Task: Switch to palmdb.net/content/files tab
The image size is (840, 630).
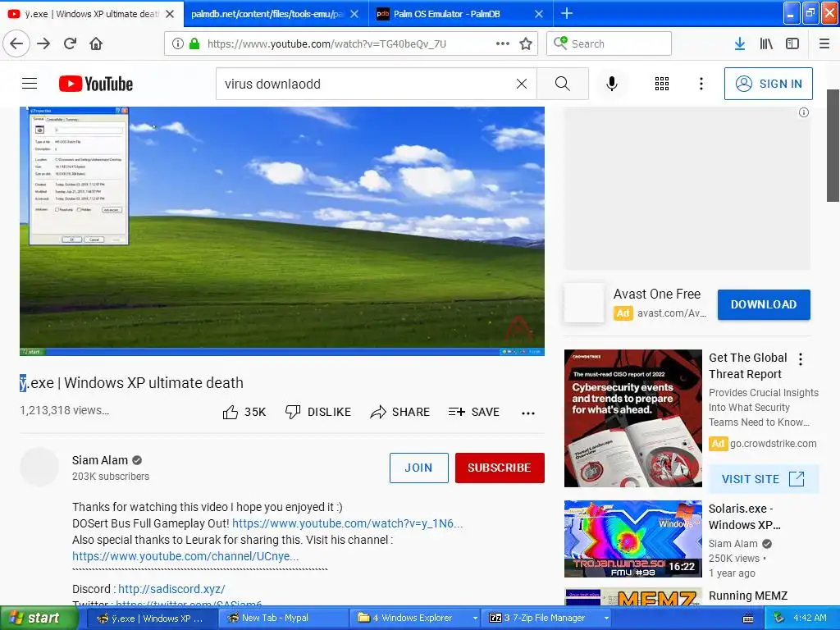Action: [267, 14]
